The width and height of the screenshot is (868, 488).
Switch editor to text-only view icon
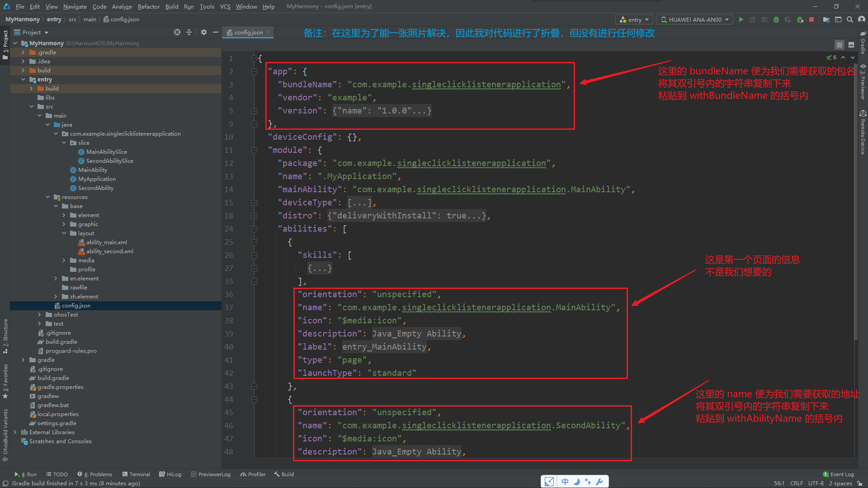click(840, 45)
